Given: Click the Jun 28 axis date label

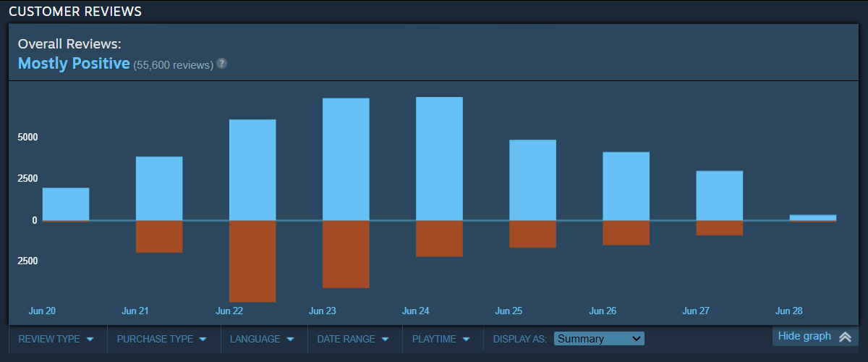Looking at the screenshot, I should click(x=789, y=311).
